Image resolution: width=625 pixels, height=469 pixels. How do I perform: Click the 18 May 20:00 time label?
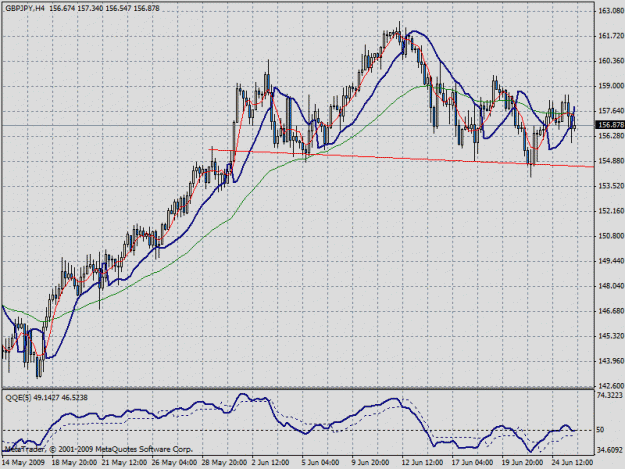click(74, 463)
